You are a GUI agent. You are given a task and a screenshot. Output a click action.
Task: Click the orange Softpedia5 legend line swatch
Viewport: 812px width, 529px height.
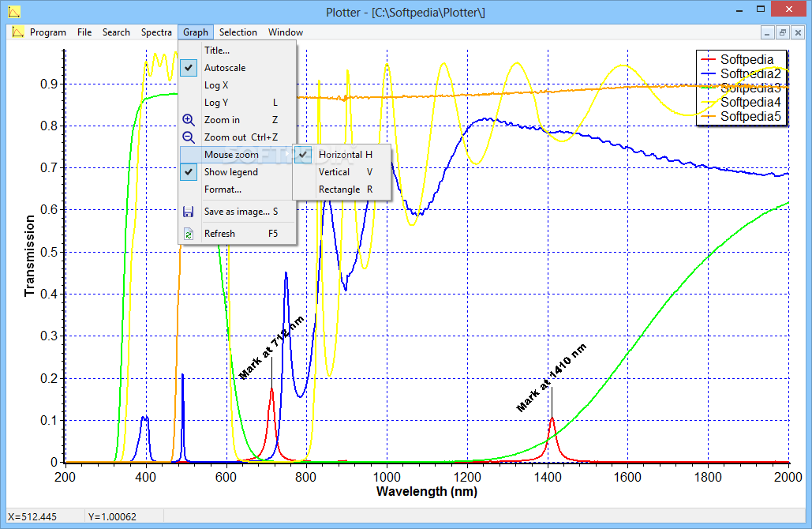pos(708,117)
